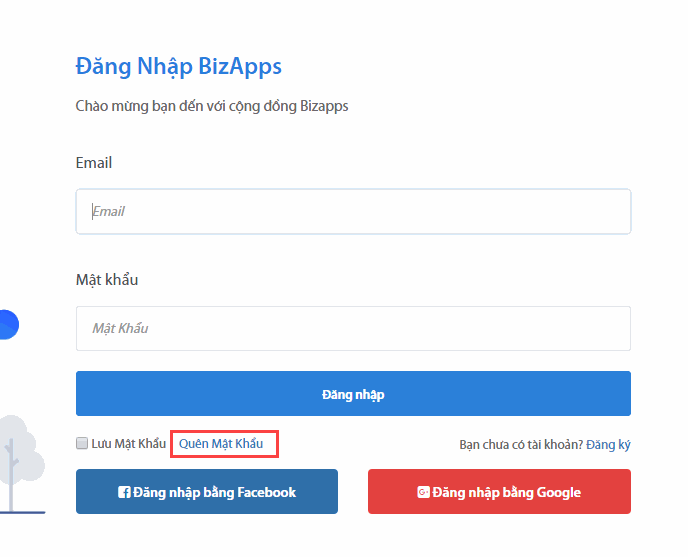This screenshot has width=688, height=557.
Task: Sign in with Đăng nhập bằng Facebook
Action: tap(207, 492)
